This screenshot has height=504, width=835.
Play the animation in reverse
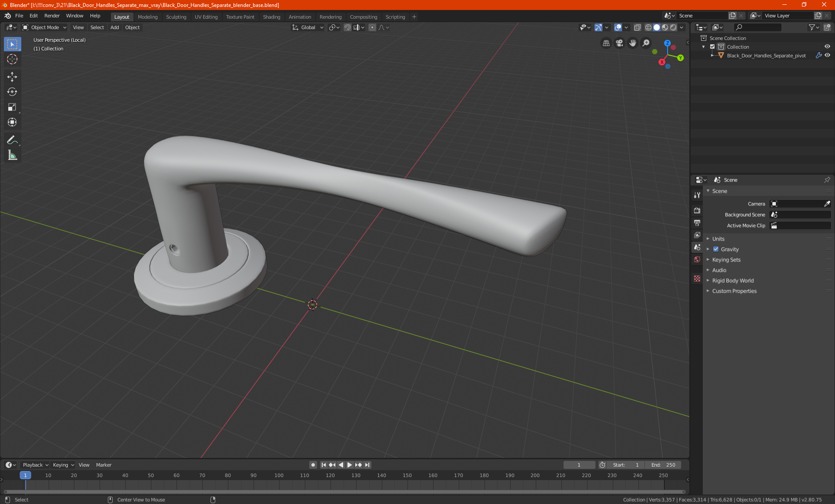pyautogui.click(x=341, y=465)
